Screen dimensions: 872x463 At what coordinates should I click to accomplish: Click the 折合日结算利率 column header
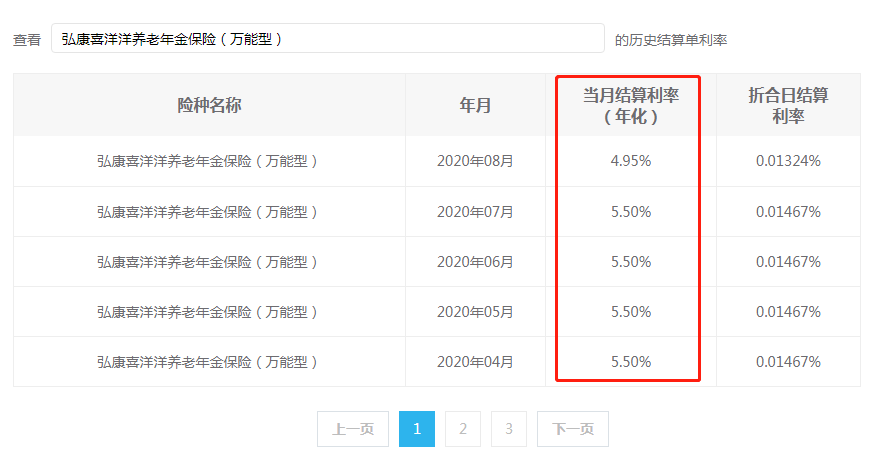point(788,106)
